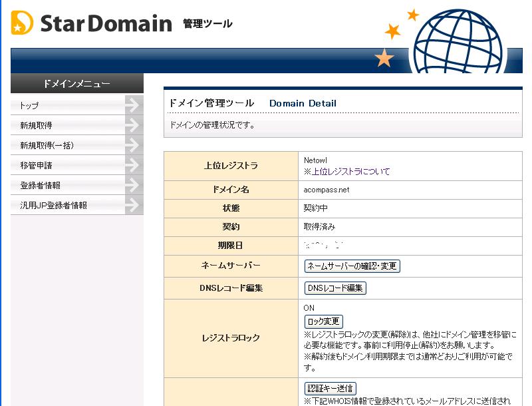This screenshot has height=406, width=532.
Task: Select 新規取得 from the domain menu
Action: (37, 126)
